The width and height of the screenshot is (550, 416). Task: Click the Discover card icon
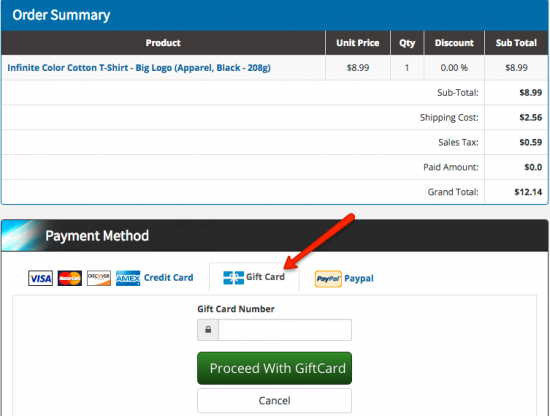(x=99, y=278)
